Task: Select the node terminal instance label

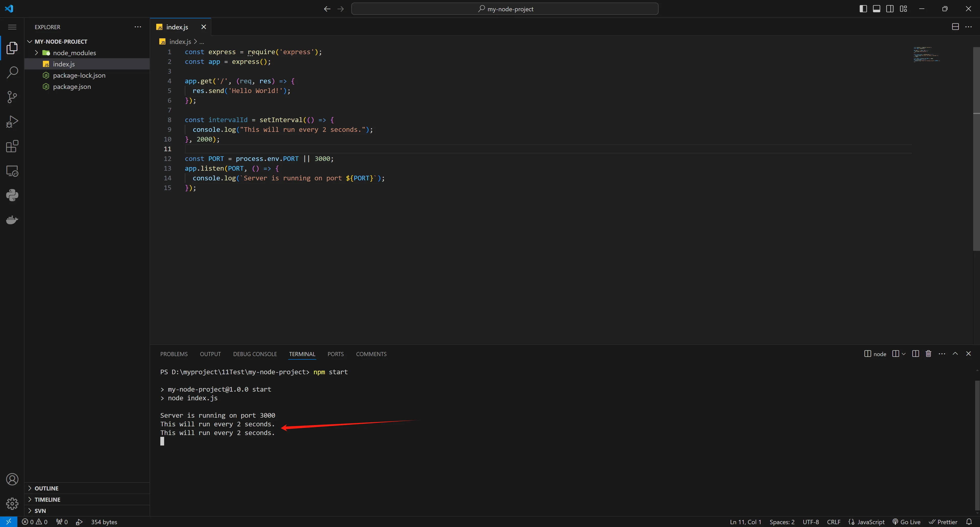Action: (x=875, y=354)
